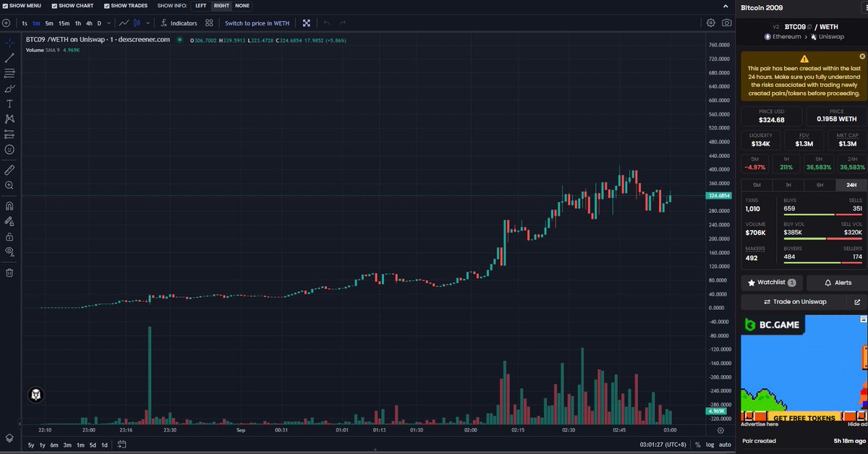Select the 5m timeframe

coord(49,23)
